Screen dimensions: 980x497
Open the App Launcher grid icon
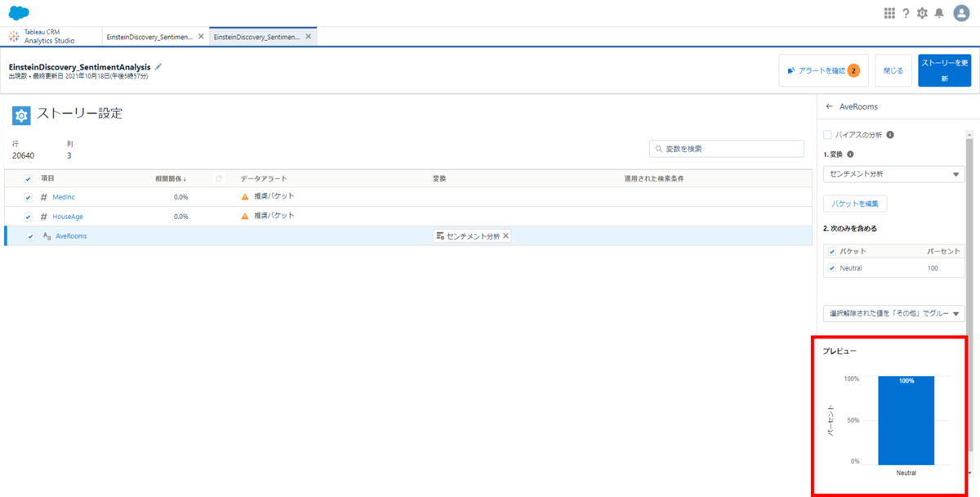889,13
